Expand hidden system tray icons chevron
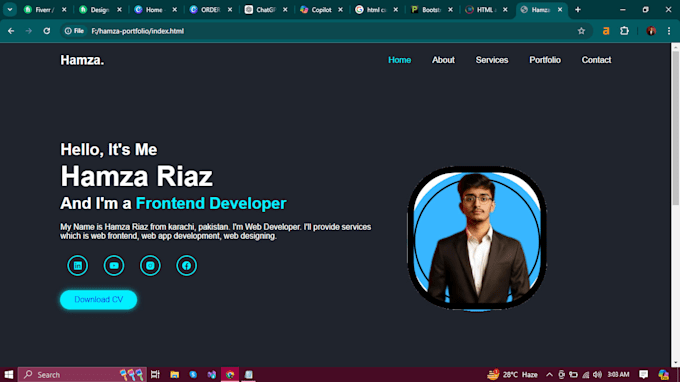The width and height of the screenshot is (680, 382). (549, 374)
